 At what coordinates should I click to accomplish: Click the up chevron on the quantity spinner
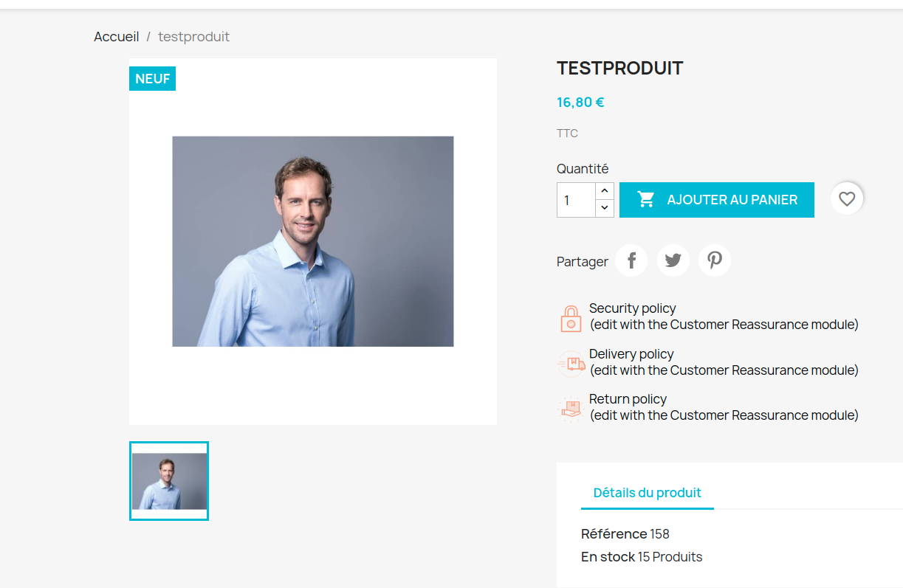tap(604, 190)
